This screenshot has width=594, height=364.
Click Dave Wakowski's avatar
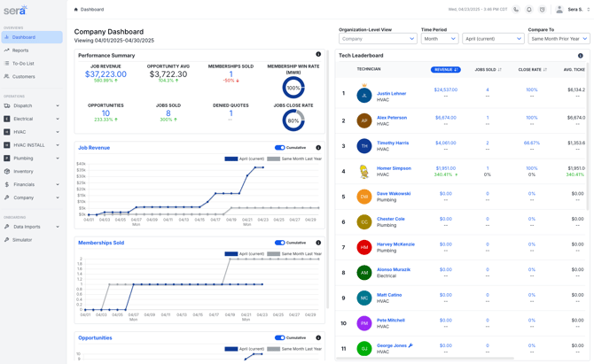pyautogui.click(x=364, y=197)
